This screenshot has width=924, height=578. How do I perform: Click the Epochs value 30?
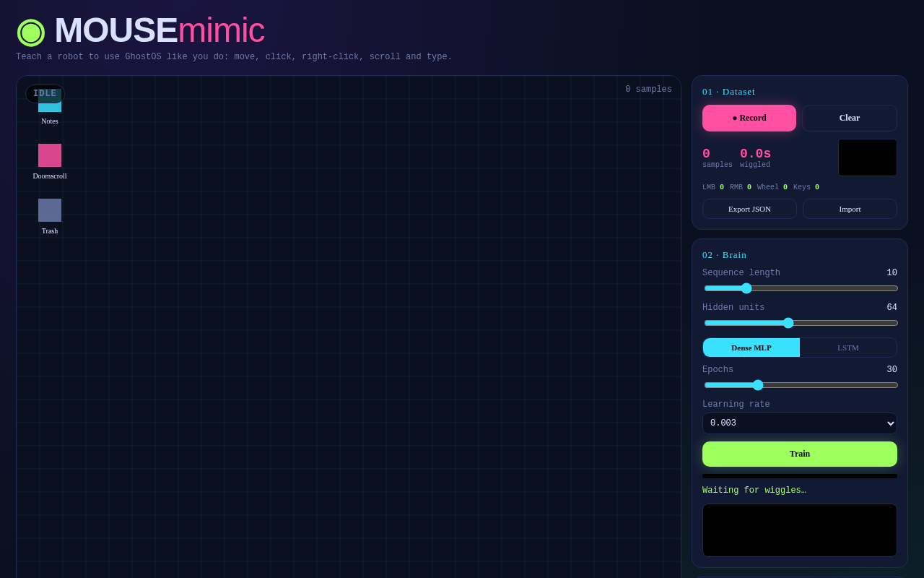(x=892, y=370)
